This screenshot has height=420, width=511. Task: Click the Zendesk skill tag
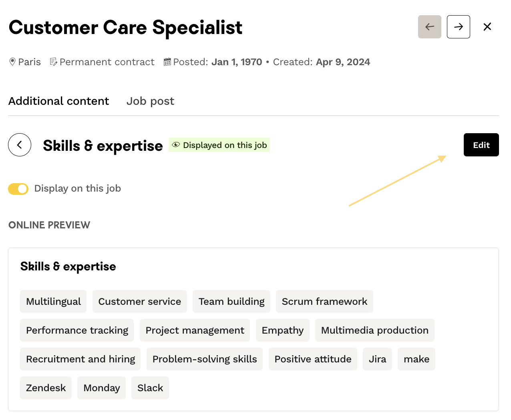click(46, 388)
